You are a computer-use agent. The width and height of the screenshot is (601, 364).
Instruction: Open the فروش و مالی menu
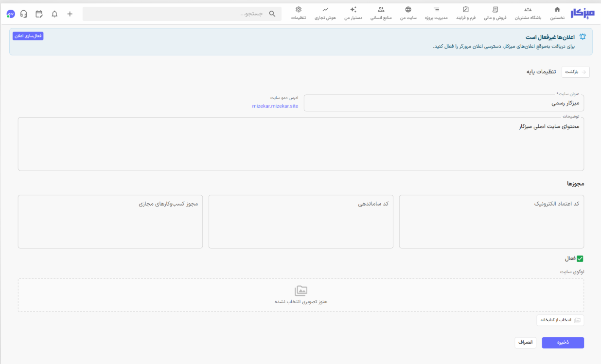pos(495,13)
